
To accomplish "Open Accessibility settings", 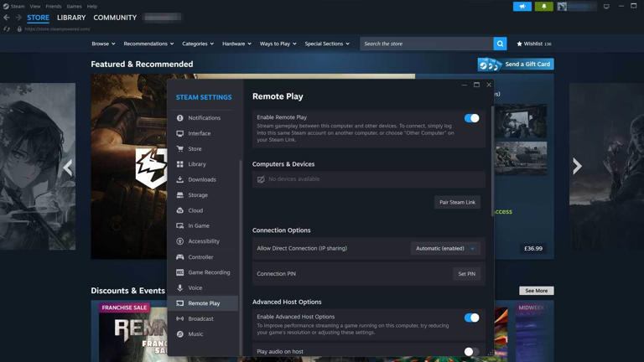I will click(203, 241).
